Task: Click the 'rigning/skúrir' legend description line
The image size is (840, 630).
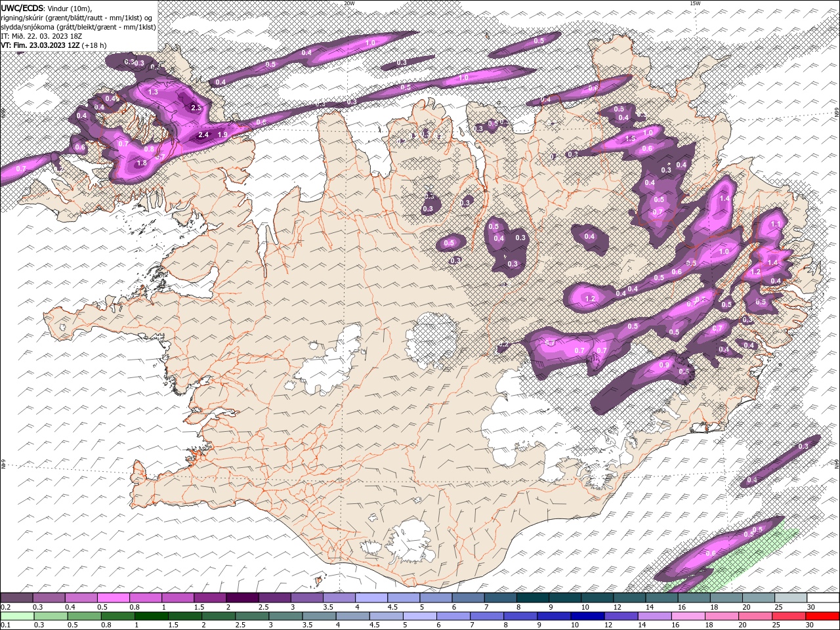Action: tap(77, 18)
